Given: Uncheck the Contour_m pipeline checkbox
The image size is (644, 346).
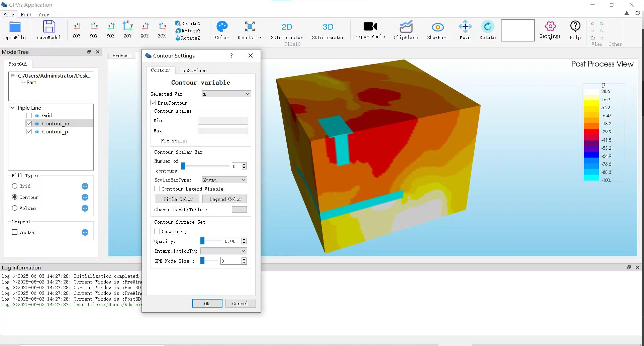Looking at the screenshot, I should coord(29,123).
